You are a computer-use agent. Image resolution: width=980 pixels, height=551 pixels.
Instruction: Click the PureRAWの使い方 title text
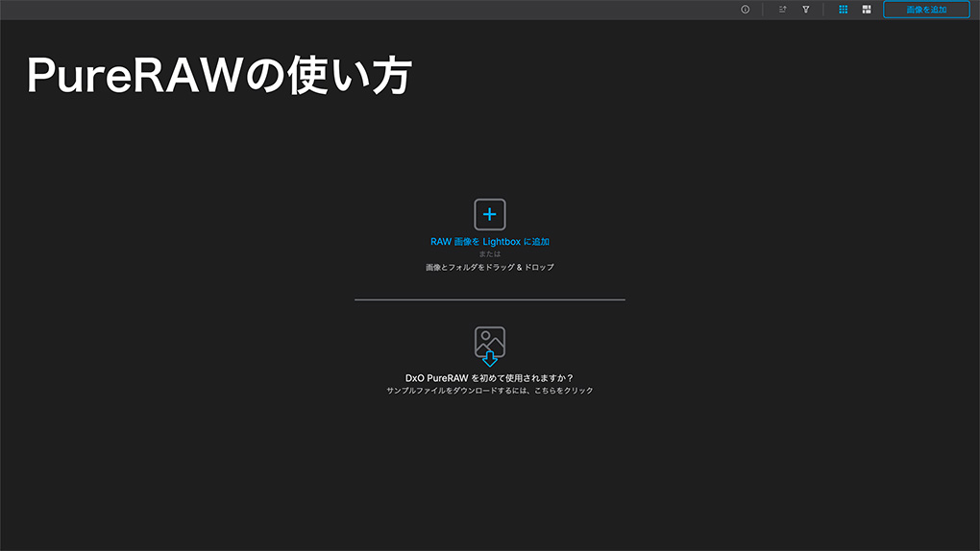coord(219,76)
